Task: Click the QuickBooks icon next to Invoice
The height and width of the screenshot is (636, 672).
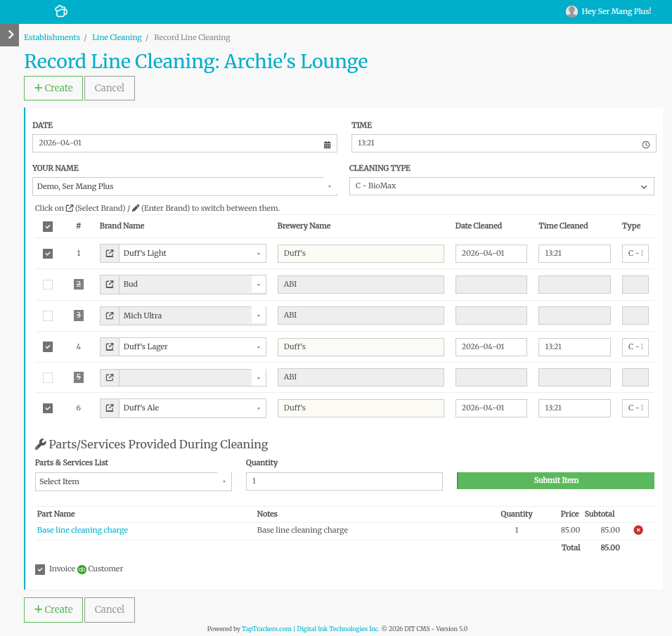Action: (x=82, y=569)
